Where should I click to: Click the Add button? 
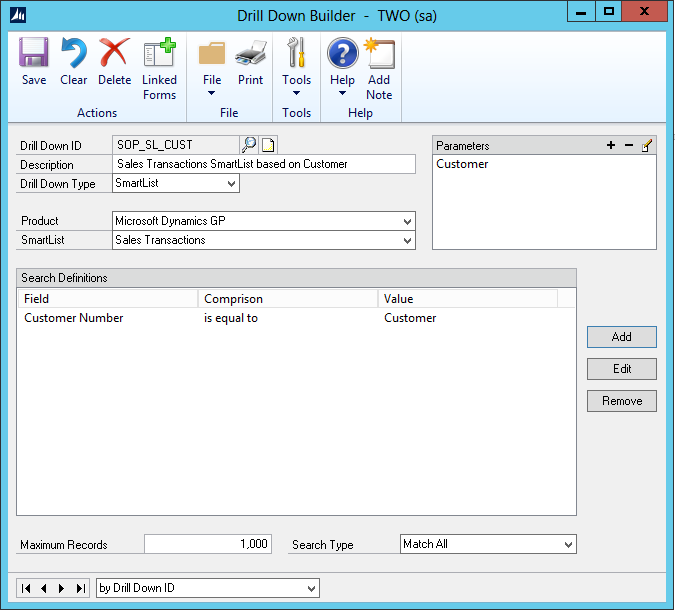click(x=622, y=337)
